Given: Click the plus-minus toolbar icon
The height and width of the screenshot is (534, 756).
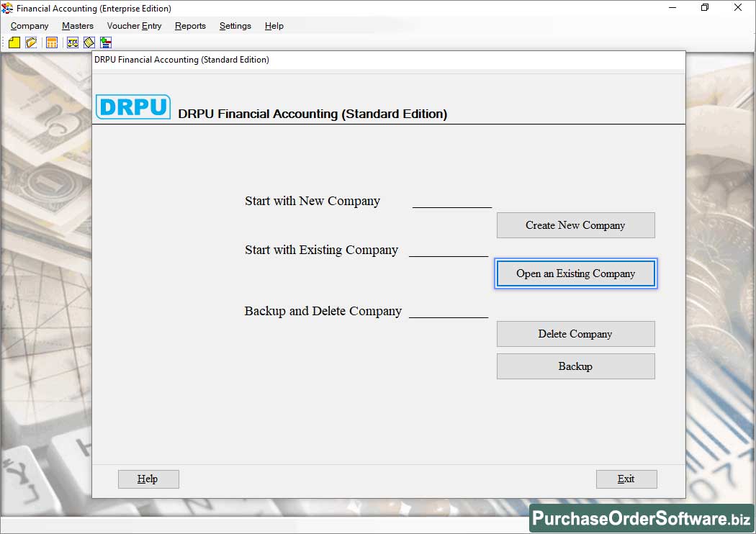Looking at the screenshot, I should (106, 42).
